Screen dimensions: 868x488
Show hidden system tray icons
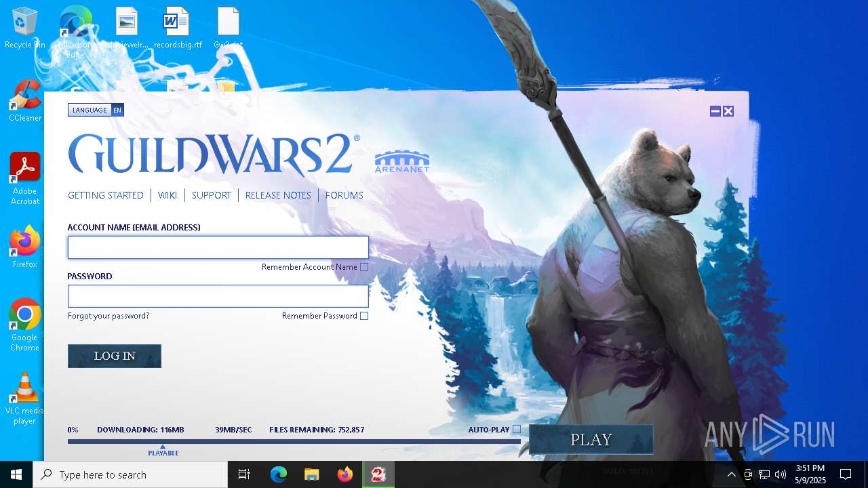point(731,474)
